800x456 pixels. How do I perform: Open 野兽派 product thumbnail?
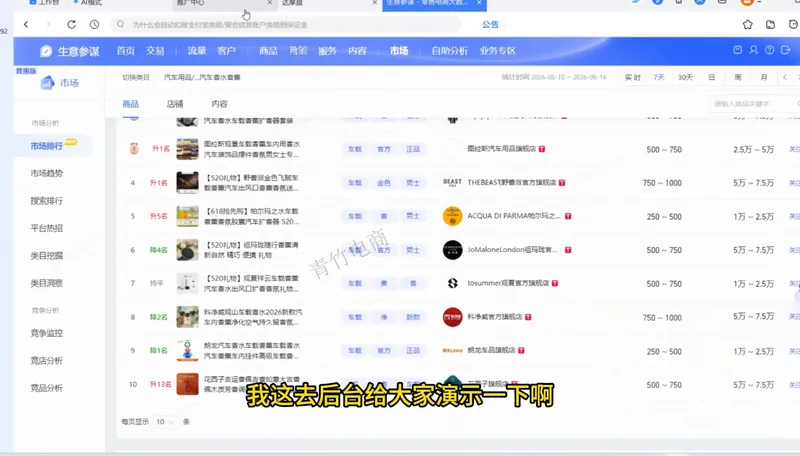187,183
